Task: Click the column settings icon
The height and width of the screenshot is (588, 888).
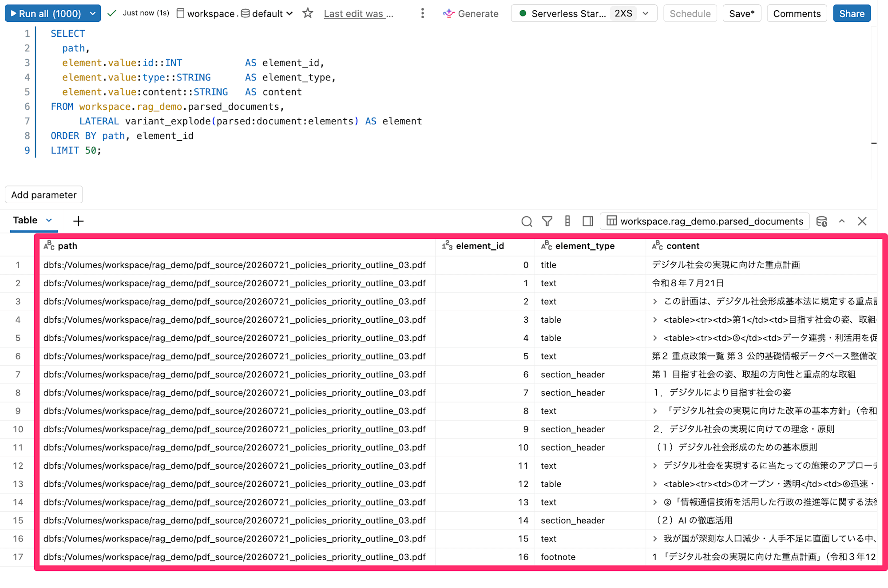Action: tap(567, 221)
